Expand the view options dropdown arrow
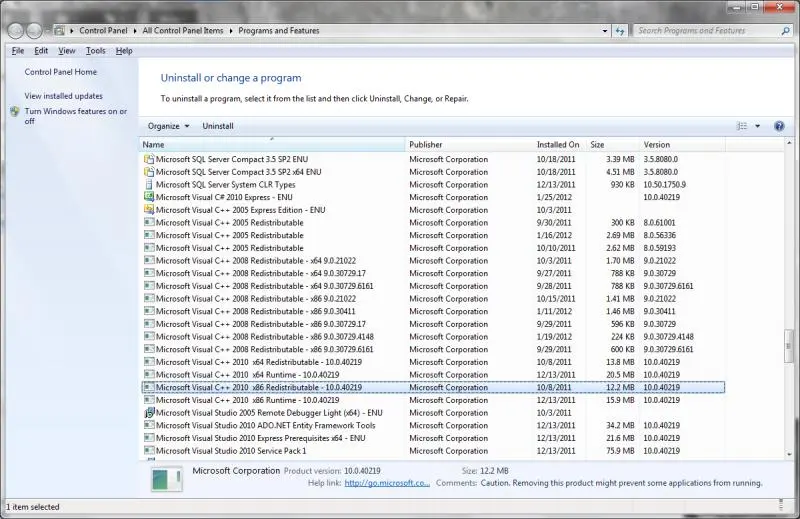 click(x=757, y=126)
